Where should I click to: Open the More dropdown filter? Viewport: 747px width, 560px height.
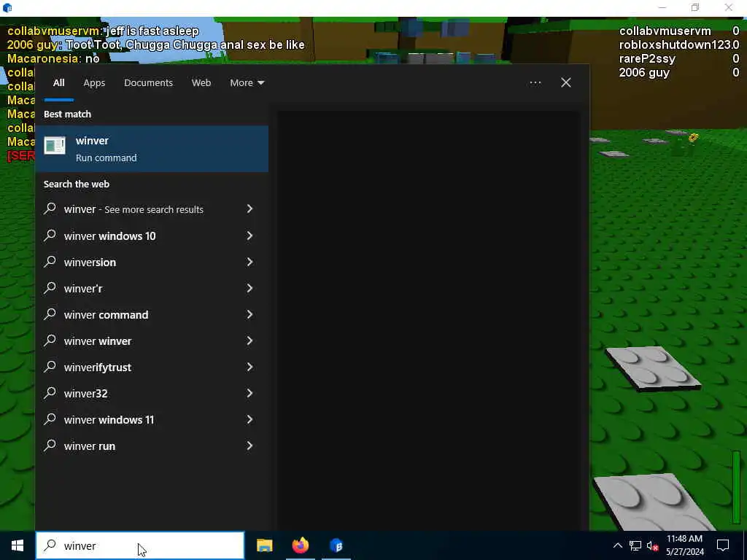pyautogui.click(x=247, y=83)
